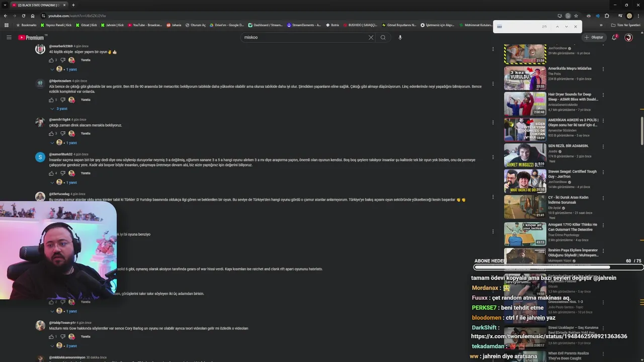Image resolution: width=644 pixels, height=362 pixels.
Task: Open options for 'Hair Dryer Sounds for Deep Sleep' video
Action: tap(603, 95)
